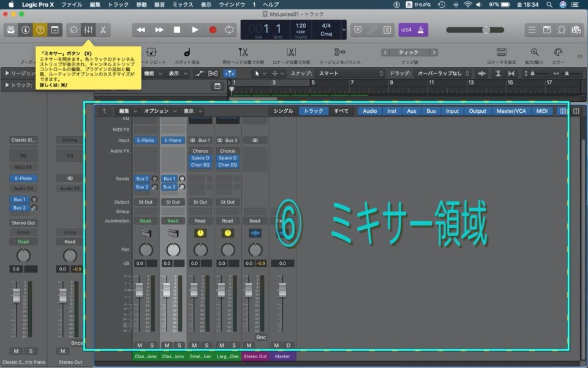Expand the リージョン disclosure triangle in inspector

7,73
